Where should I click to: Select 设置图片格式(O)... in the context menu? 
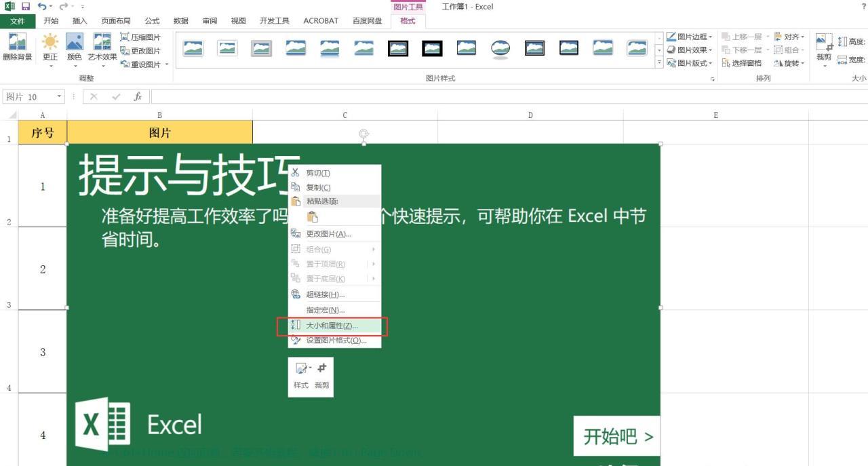(x=334, y=341)
